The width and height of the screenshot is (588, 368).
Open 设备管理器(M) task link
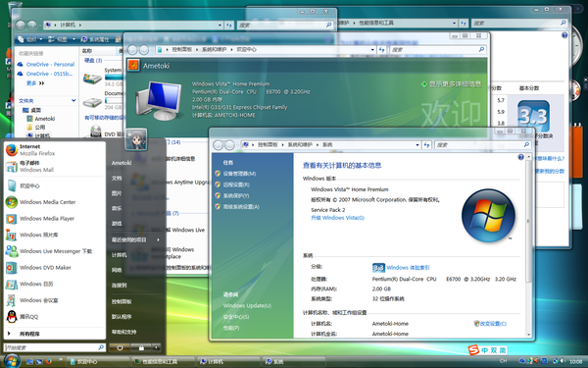[239, 174]
